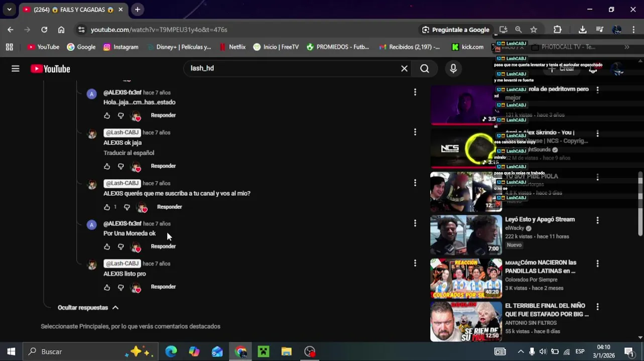
Task: Click the youtube.com address bar URL
Action: point(159,30)
